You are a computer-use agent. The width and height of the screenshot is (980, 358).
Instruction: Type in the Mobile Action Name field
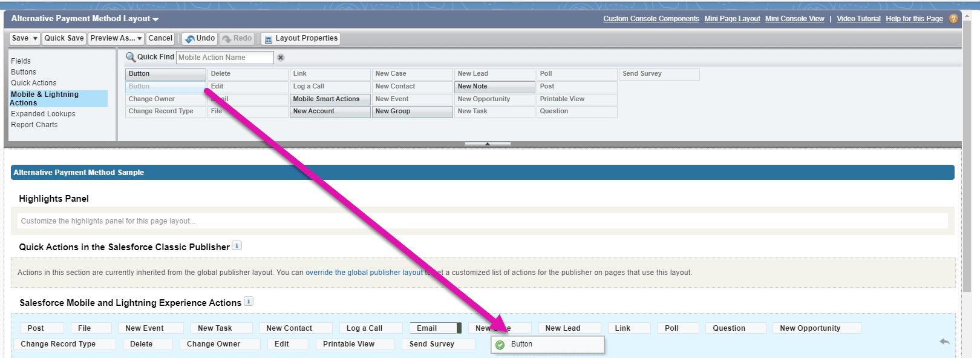[225, 58]
